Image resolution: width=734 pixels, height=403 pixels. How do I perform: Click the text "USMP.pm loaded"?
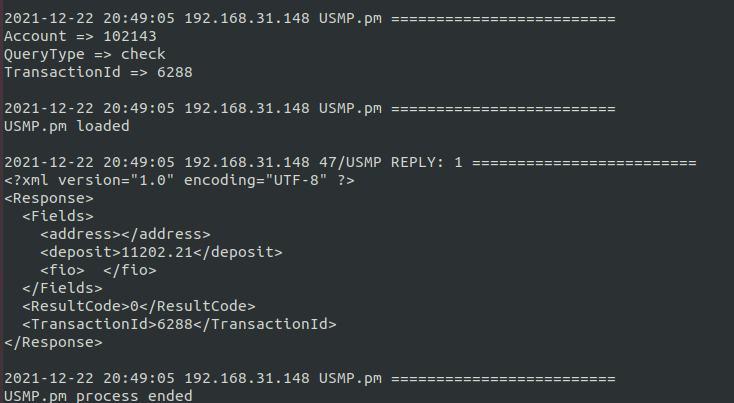click(x=67, y=126)
